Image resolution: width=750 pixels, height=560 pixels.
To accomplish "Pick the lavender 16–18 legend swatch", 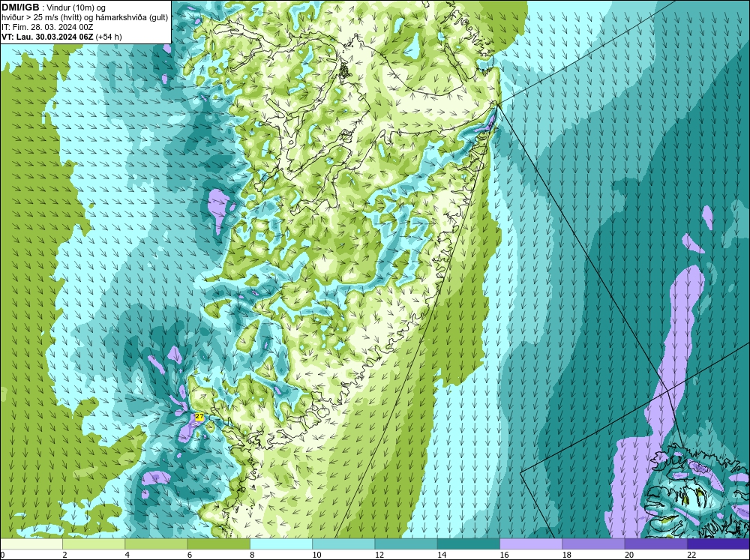I will tap(531, 544).
